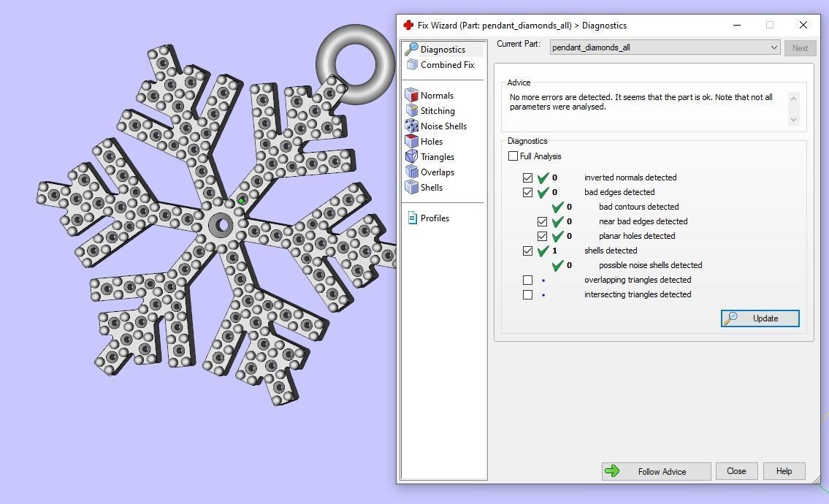Click the green arrow on Follow Advice
829x504 pixels.
tap(612, 470)
